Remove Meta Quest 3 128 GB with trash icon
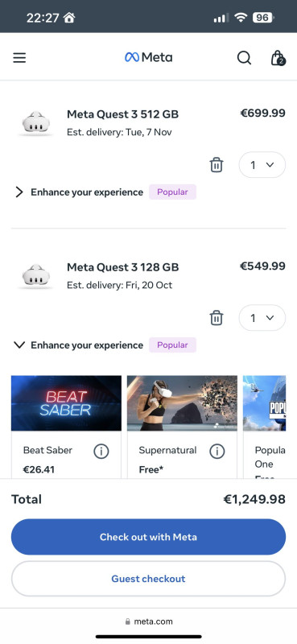The height and width of the screenshot is (644, 297). (217, 318)
